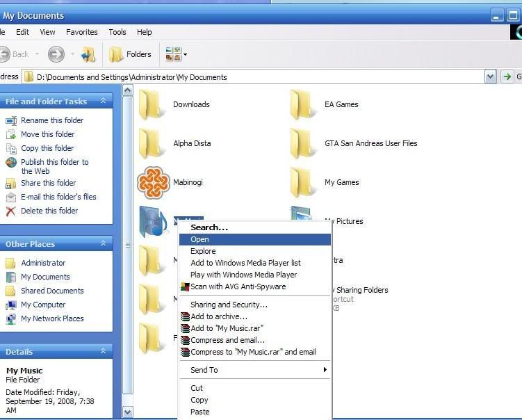Click the My Computer link

click(x=43, y=305)
